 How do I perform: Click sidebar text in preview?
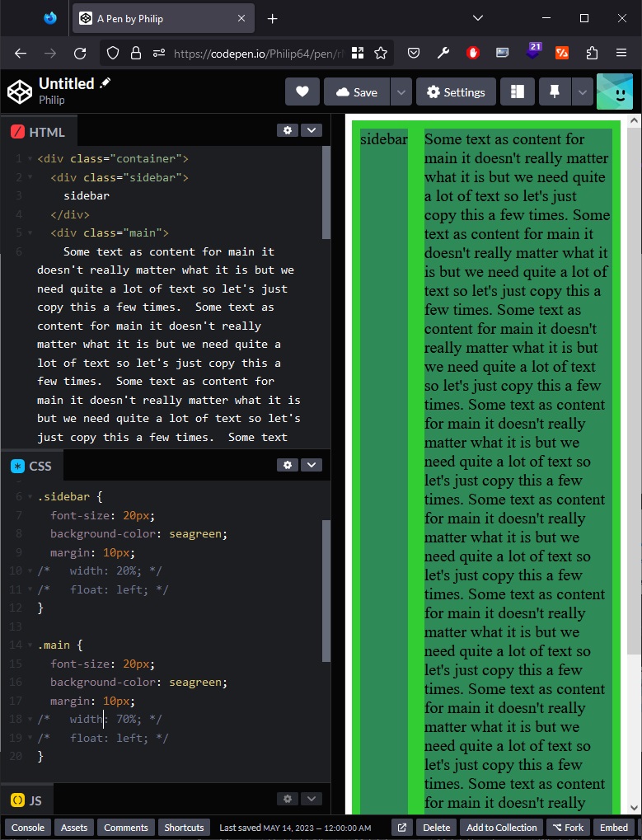click(383, 139)
